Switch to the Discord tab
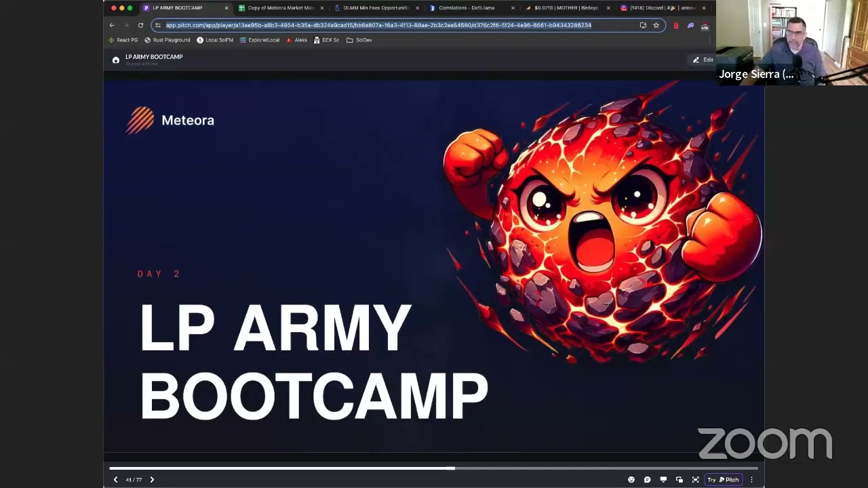This screenshot has height=488, width=868. click(663, 8)
